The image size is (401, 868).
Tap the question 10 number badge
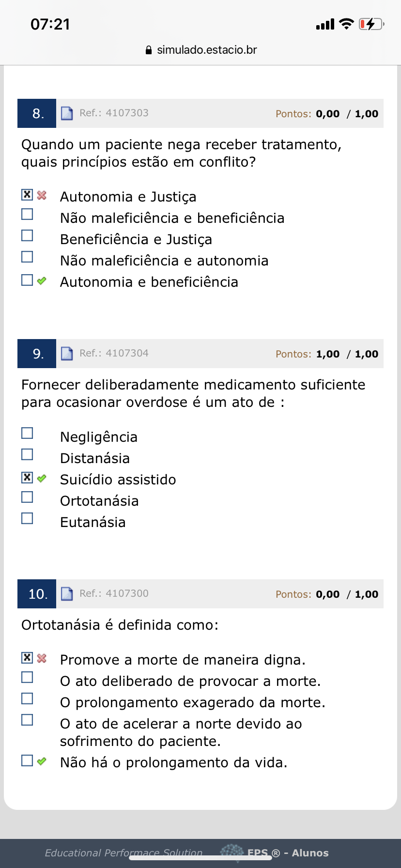pos(37,594)
